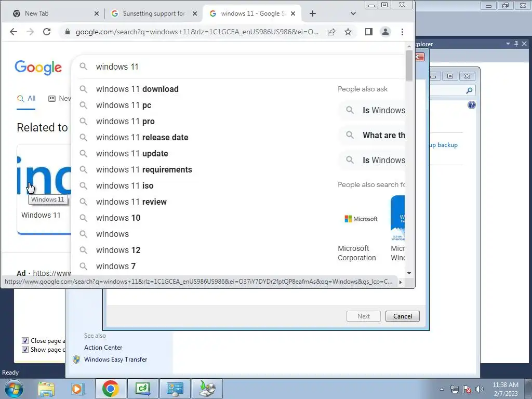The image size is (532, 399).
Task: Click Chrome page vertical scrollbar thumb
Action: 409,65
